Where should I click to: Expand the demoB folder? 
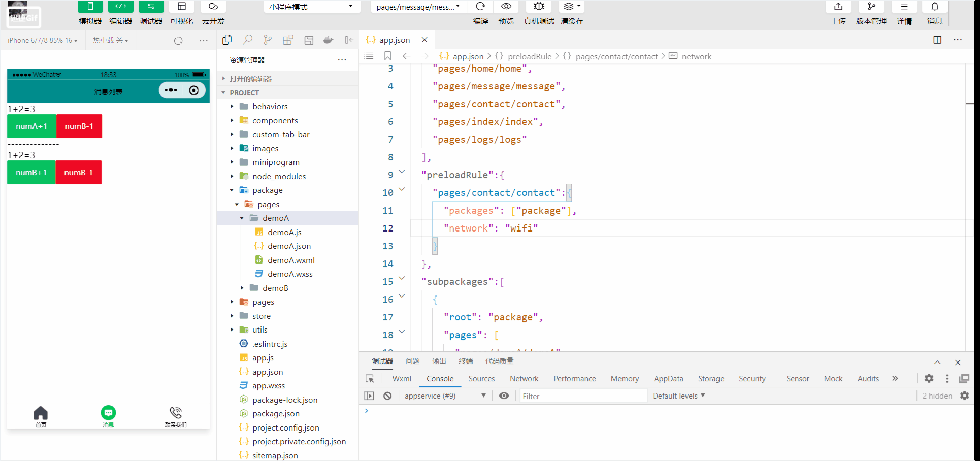point(275,288)
